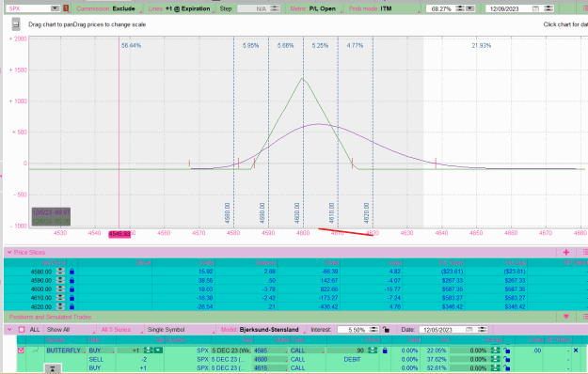The image size is (588, 374).
Task: Click the Step N/A stepper arrows
Action: (275, 8)
